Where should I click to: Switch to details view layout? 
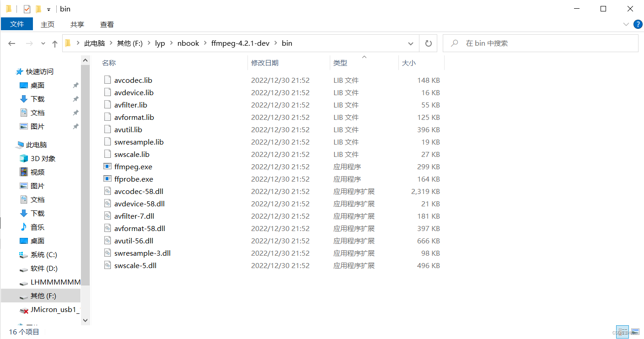coord(622,331)
